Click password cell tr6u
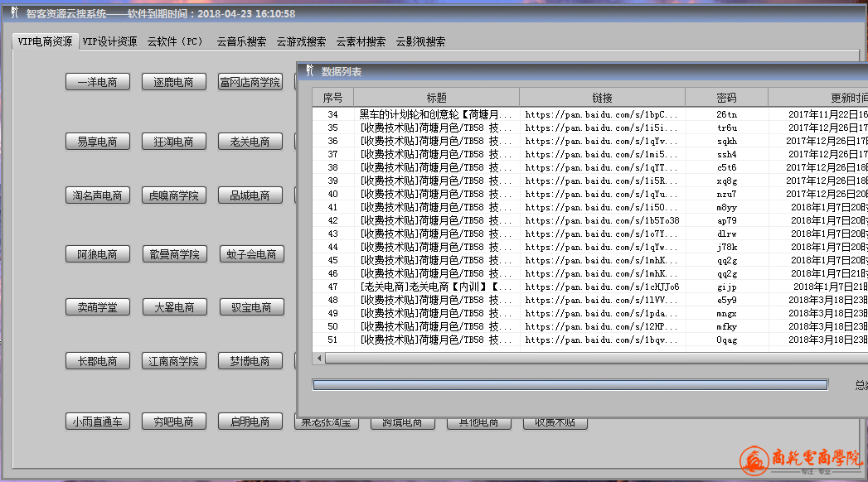Viewport: 868px width, 482px height. (x=727, y=128)
